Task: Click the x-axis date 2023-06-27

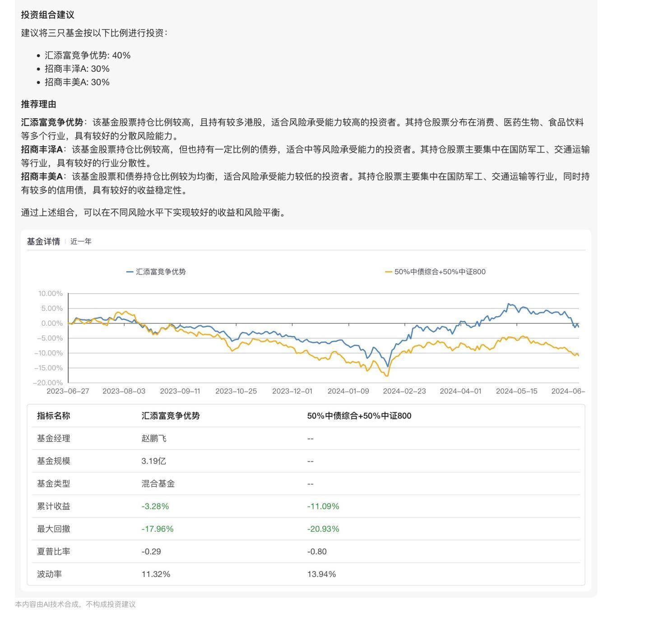Action: click(x=68, y=391)
